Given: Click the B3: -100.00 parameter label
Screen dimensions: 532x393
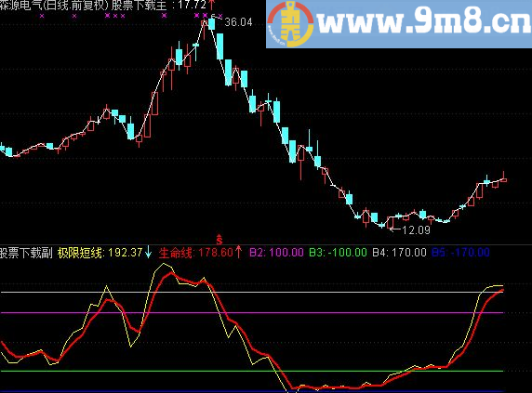Looking at the screenshot, I should pos(338,253).
